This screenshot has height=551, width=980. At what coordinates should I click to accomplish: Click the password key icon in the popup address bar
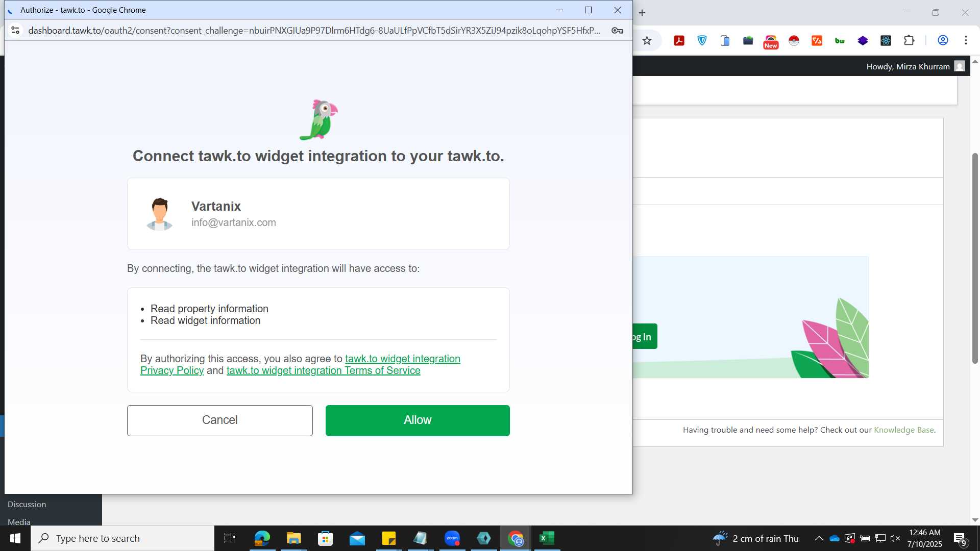pyautogui.click(x=617, y=31)
